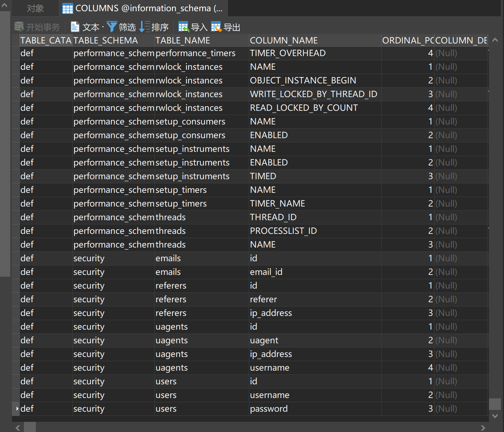Click the TABLE_NAME column header
Image resolution: width=504 pixels, height=432 pixels.
pyautogui.click(x=183, y=41)
